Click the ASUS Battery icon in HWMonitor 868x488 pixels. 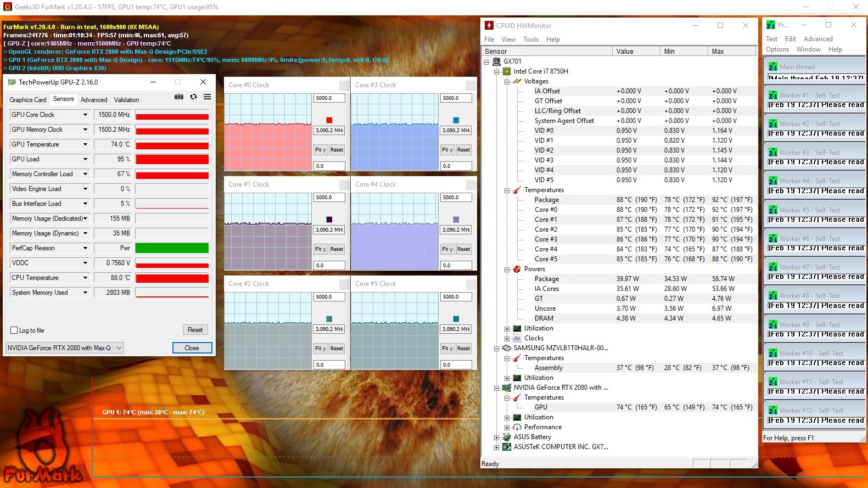point(507,437)
